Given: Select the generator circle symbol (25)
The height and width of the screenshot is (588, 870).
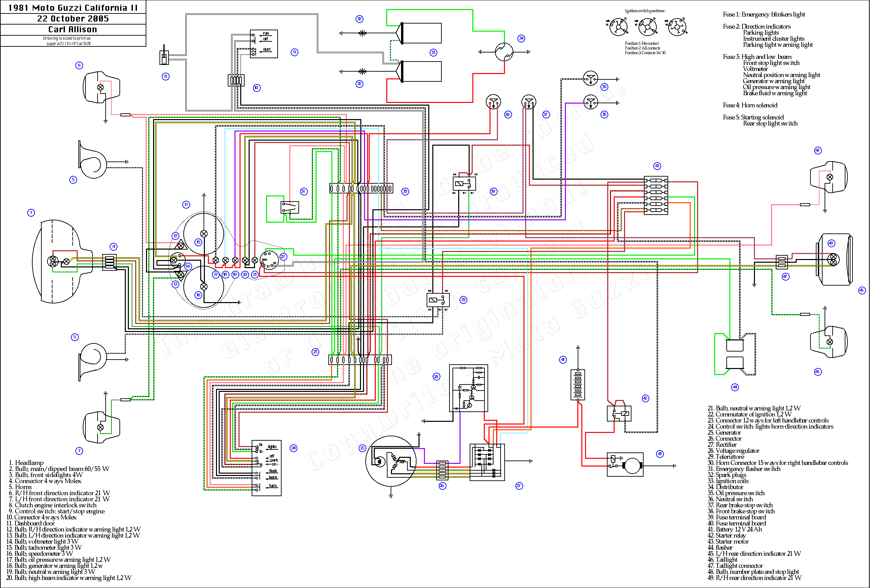Looking at the screenshot, I should click(x=391, y=461).
